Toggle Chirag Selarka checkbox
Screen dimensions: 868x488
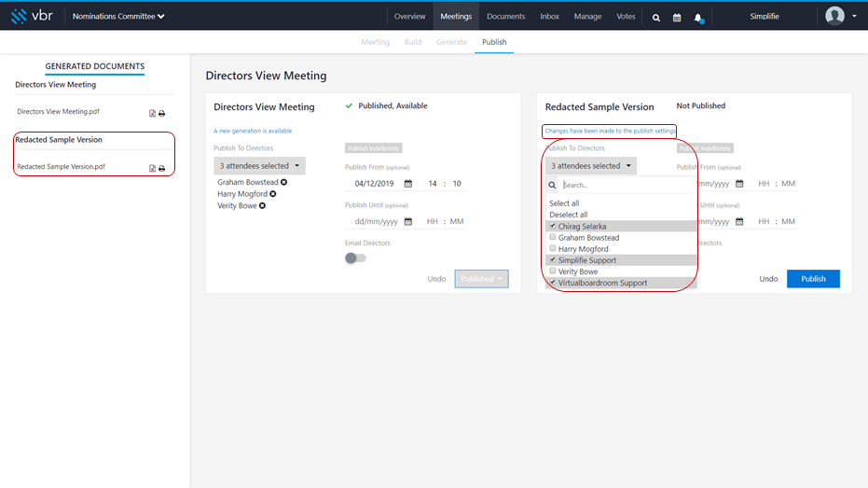click(x=553, y=226)
